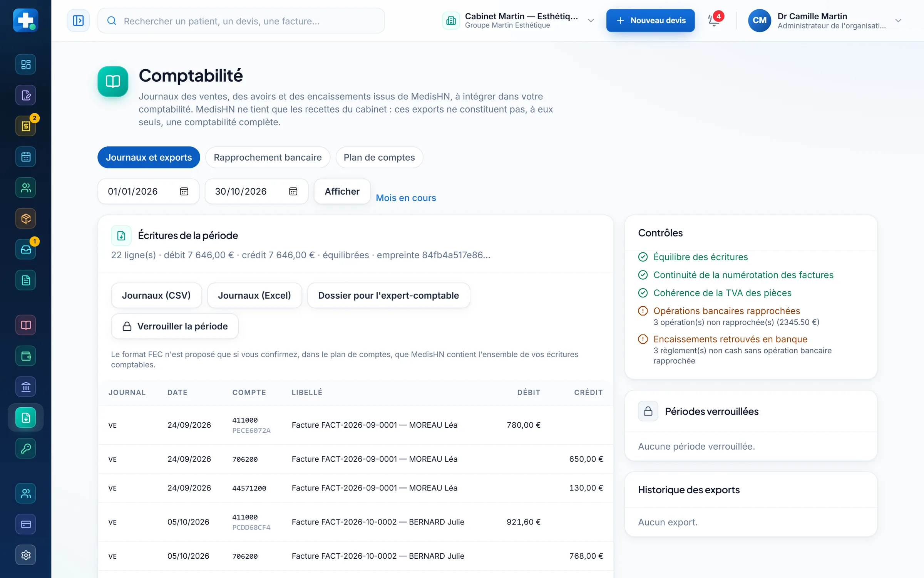Select account code 44571200 cell
The image size is (924, 578).
pos(249,488)
